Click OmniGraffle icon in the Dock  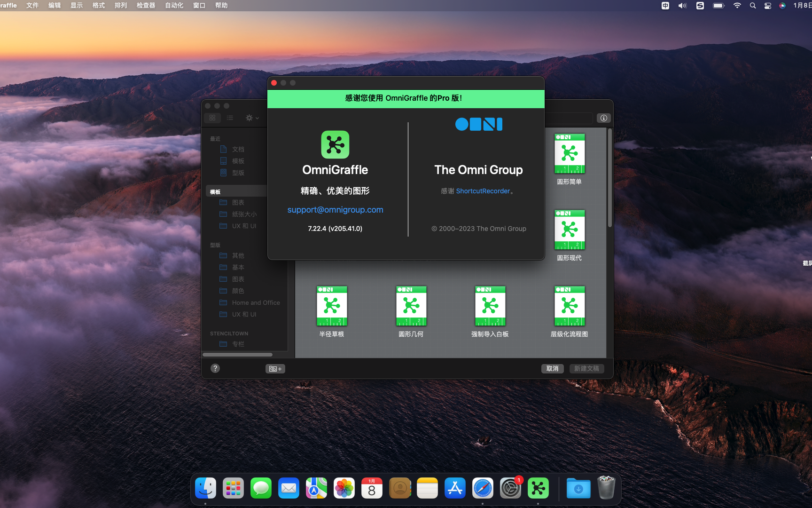[x=538, y=488]
